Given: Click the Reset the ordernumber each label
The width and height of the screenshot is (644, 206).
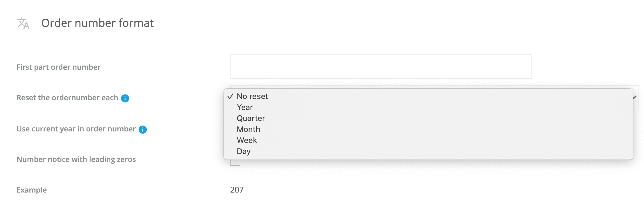Looking at the screenshot, I should [67, 98].
